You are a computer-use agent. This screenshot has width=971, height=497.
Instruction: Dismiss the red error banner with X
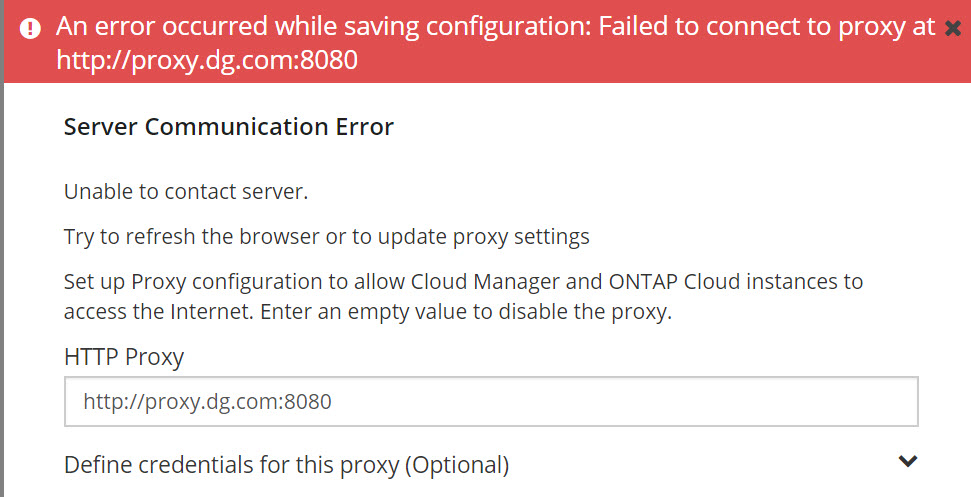[x=952, y=28]
